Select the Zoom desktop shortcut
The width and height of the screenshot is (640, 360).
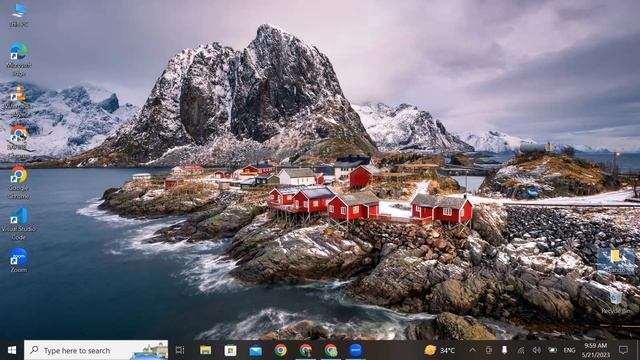[19, 260]
